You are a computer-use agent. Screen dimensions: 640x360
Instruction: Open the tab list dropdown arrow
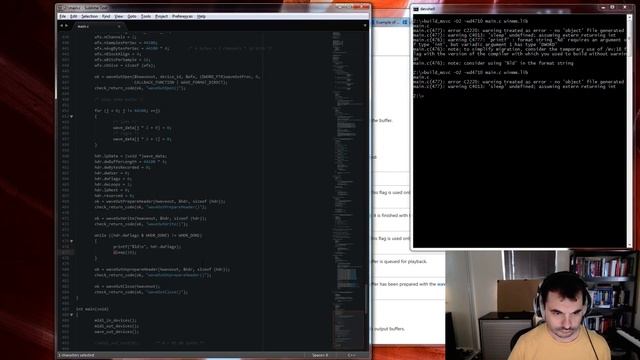click(365, 26)
